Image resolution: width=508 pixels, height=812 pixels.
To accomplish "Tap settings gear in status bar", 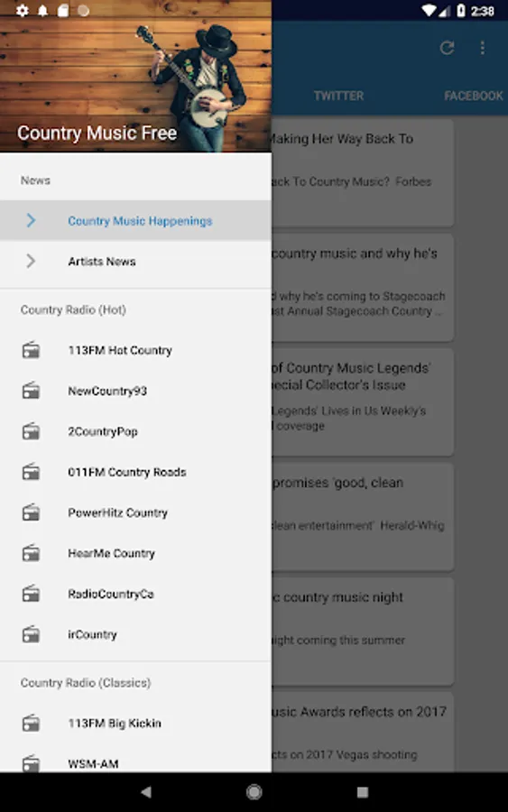I will 23,10.
